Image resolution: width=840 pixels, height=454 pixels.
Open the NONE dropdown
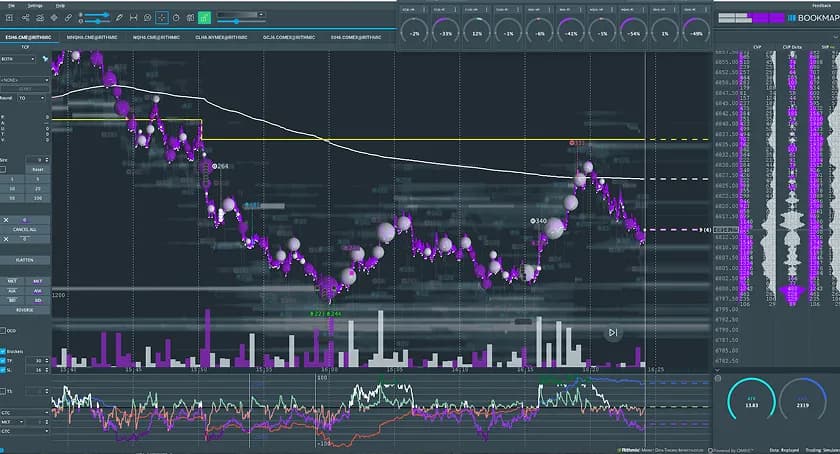click(x=25, y=80)
